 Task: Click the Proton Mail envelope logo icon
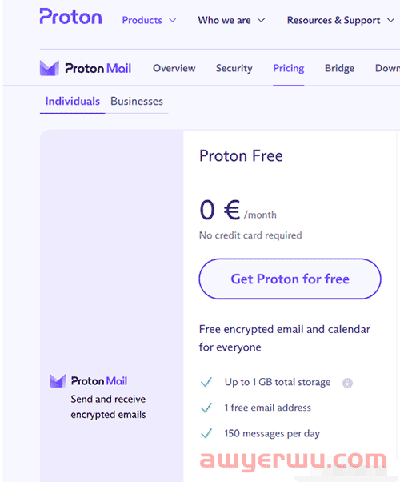[49, 68]
